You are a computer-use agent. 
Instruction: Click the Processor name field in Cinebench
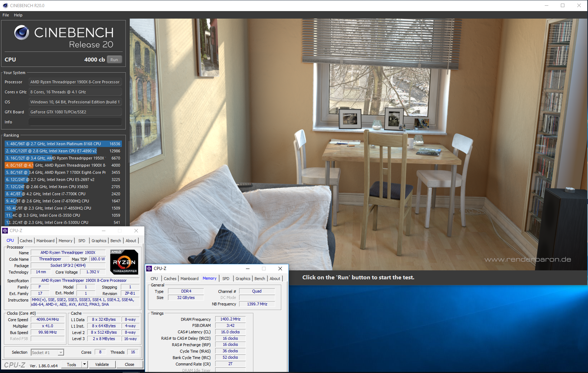(75, 82)
